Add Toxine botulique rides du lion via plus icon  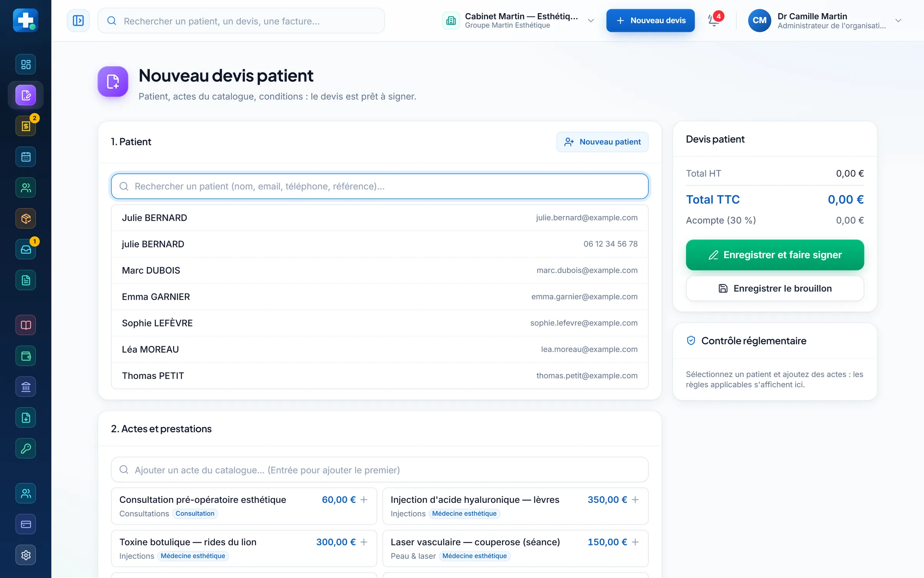coord(364,542)
